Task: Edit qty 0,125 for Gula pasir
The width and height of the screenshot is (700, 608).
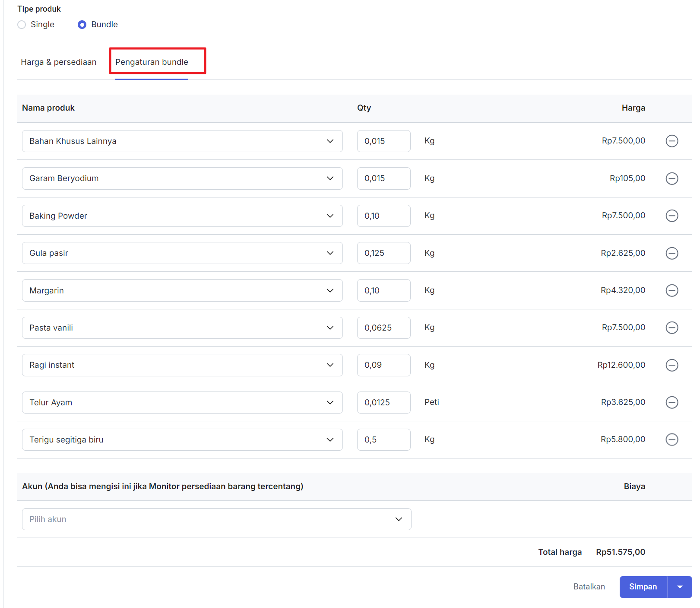Action: coord(383,253)
